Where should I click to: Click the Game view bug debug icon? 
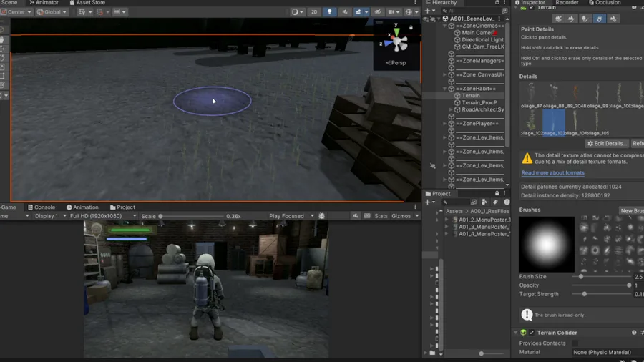click(x=321, y=216)
